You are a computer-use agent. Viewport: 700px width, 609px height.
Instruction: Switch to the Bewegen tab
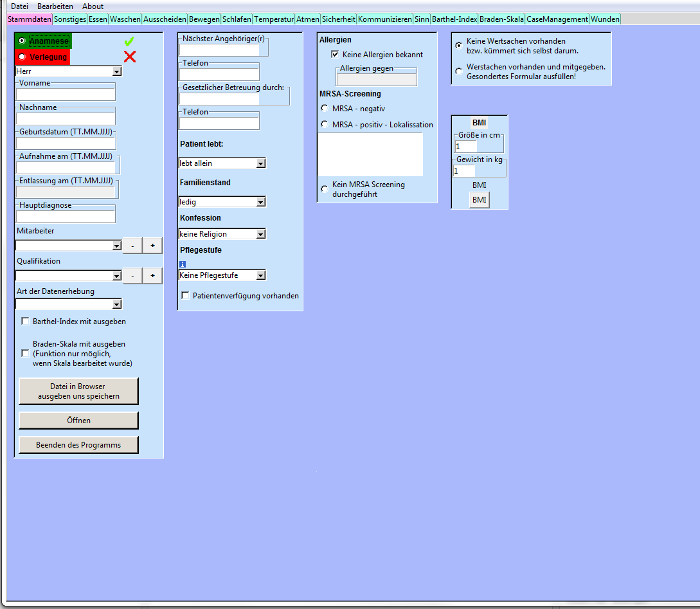[204, 19]
